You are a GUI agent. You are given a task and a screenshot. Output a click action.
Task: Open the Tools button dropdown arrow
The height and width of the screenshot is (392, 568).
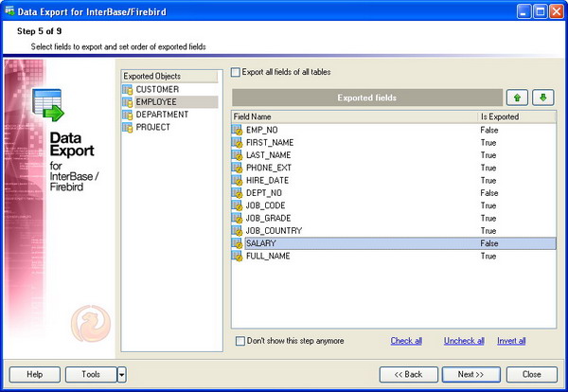tap(122, 375)
